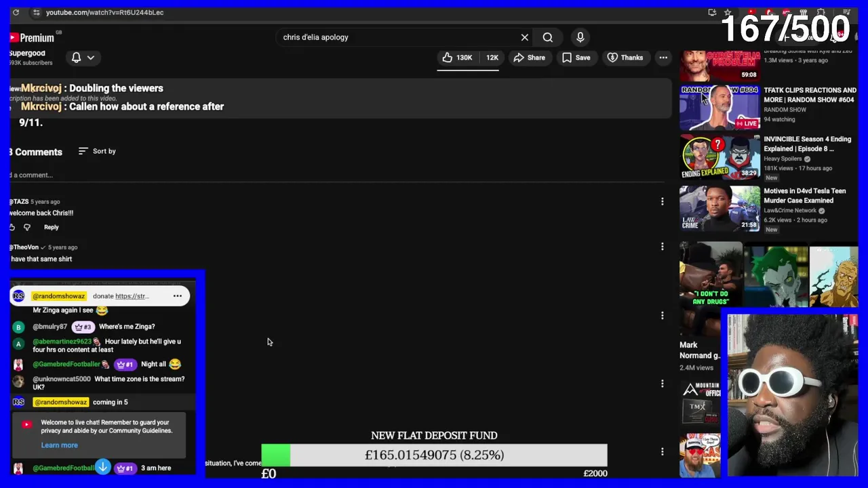Open more actions ellipsis beside Thanks

[x=663, y=58]
